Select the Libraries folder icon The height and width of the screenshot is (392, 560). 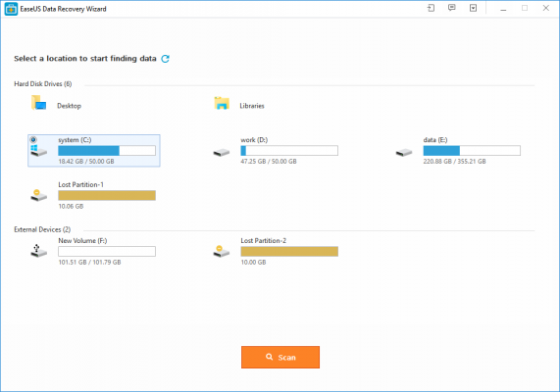[222, 103]
